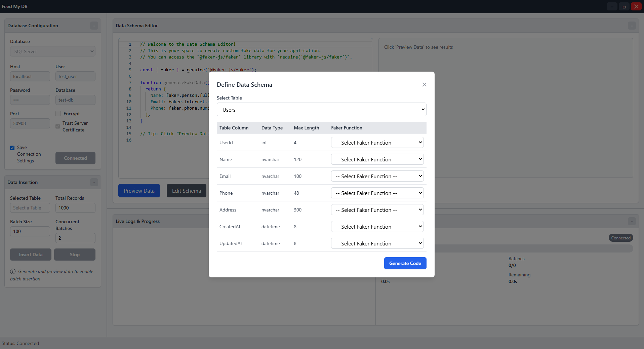
Task: Click the Generate Code button
Action: (405, 263)
